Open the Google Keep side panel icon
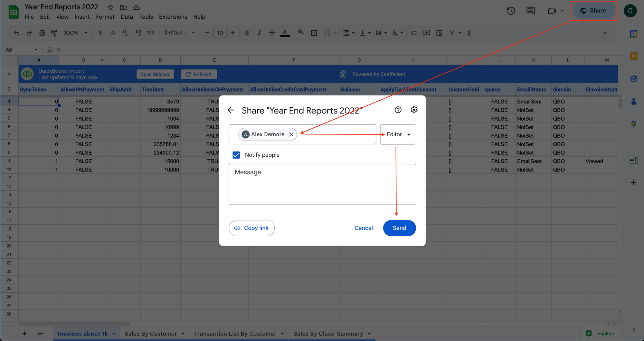 [633, 56]
